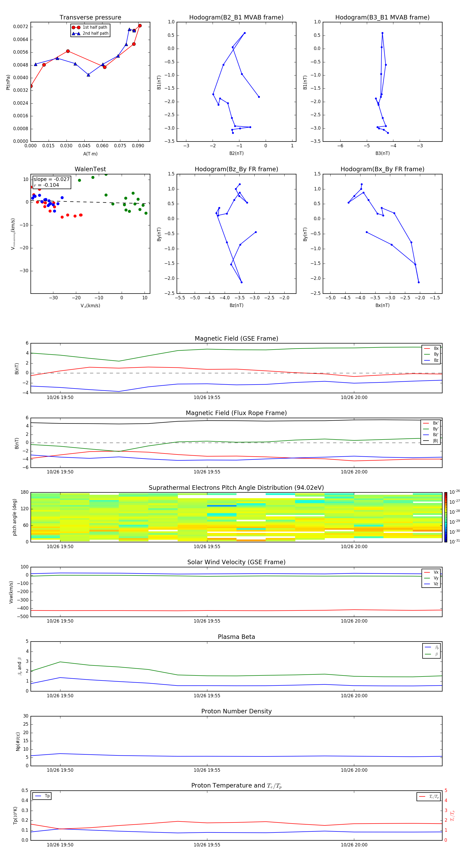473x868 pixels.
Task: Click the 'WalenTest' plot title
Action: pyautogui.click(x=90, y=169)
